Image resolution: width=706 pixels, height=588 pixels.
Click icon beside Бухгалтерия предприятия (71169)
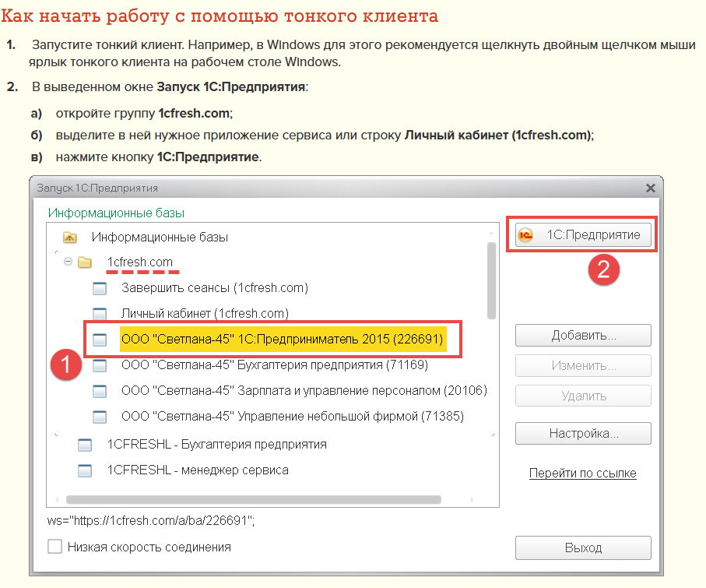[100, 365]
